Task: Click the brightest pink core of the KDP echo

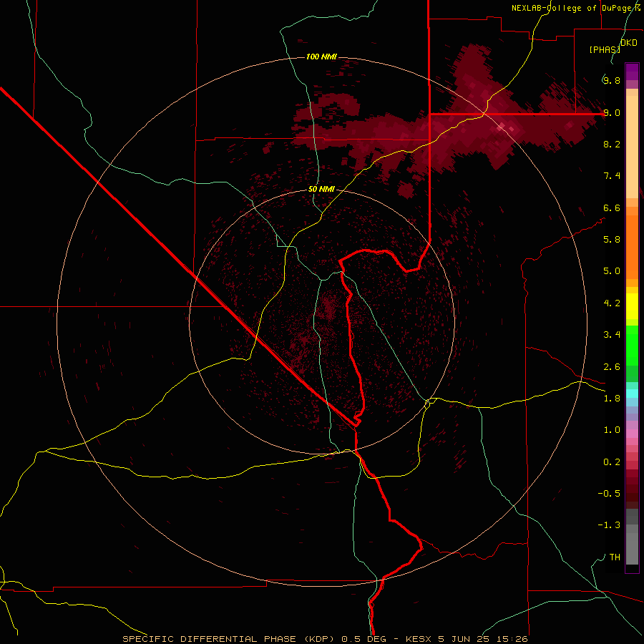Action: (500, 127)
